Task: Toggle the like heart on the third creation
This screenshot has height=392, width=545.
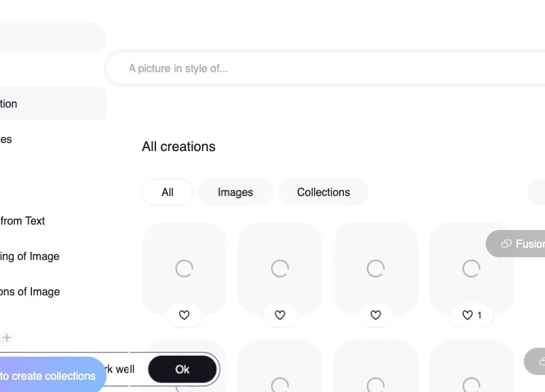Action: (375, 315)
